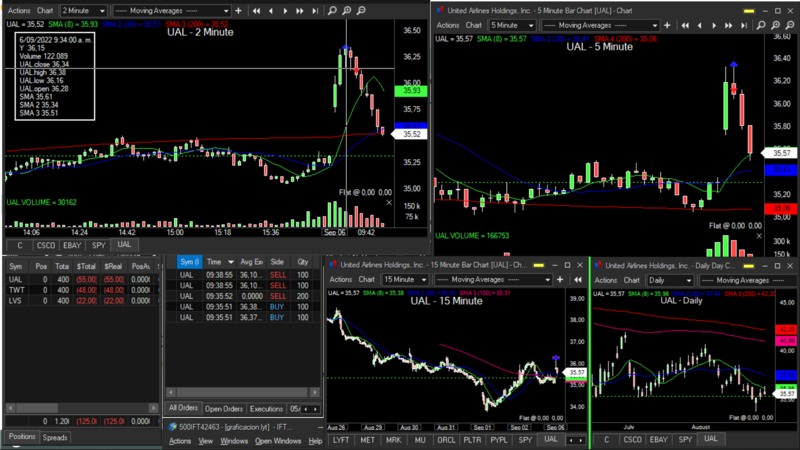Select the LVS row in the positions table
This screenshot has height=450, width=800.
16,300
